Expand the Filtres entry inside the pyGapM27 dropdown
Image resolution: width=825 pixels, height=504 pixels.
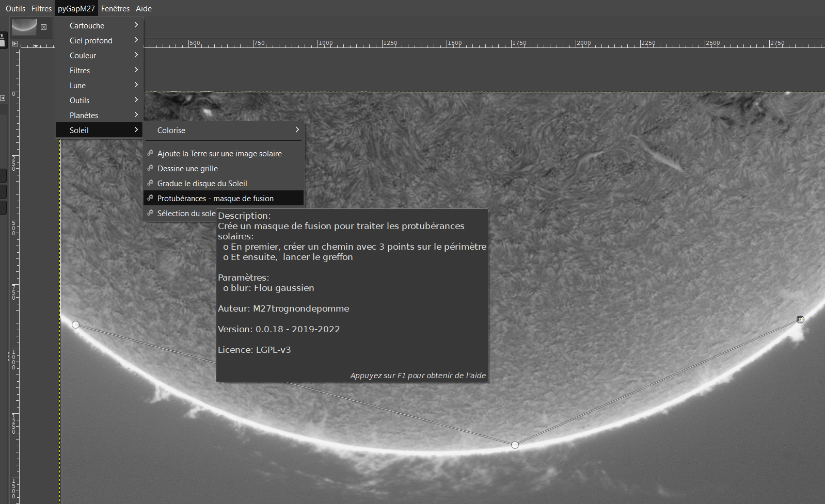[x=99, y=70]
